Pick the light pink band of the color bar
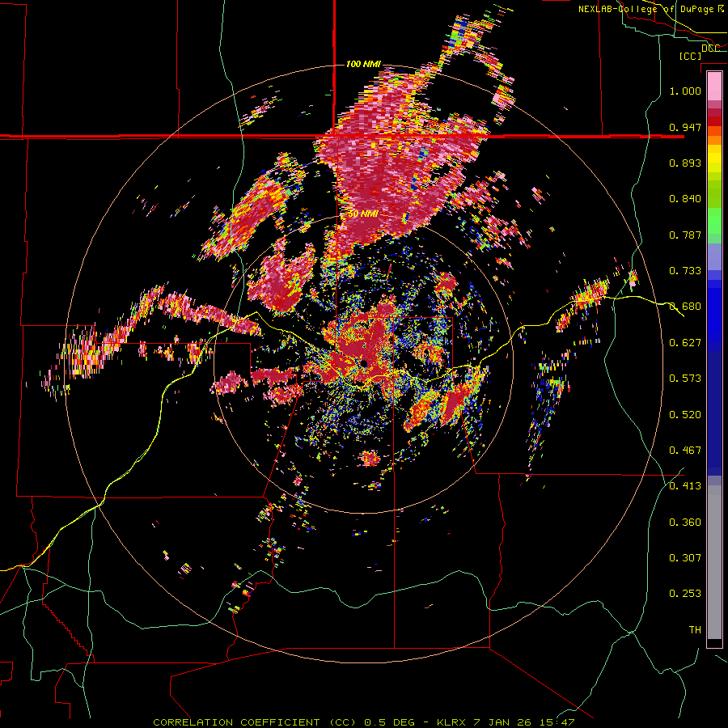Viewport: 728px width, 728px height. 714,87
